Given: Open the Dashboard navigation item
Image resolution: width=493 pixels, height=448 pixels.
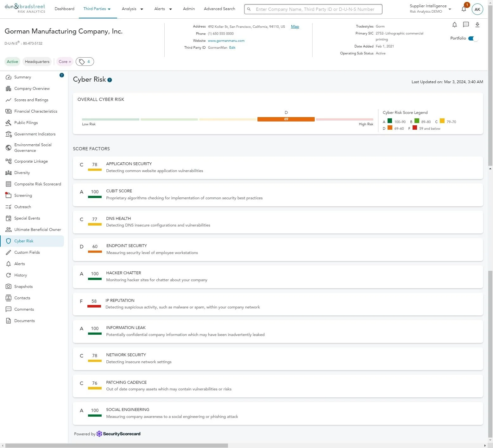Looking at the screenshot, I should click(x=65, y=9).
